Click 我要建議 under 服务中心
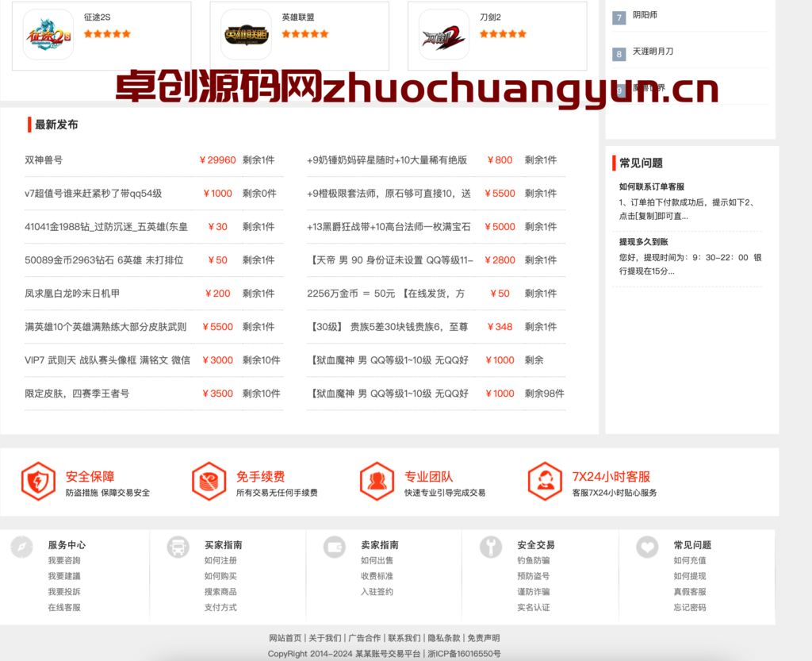812x661 pixels. pos(64,576)
